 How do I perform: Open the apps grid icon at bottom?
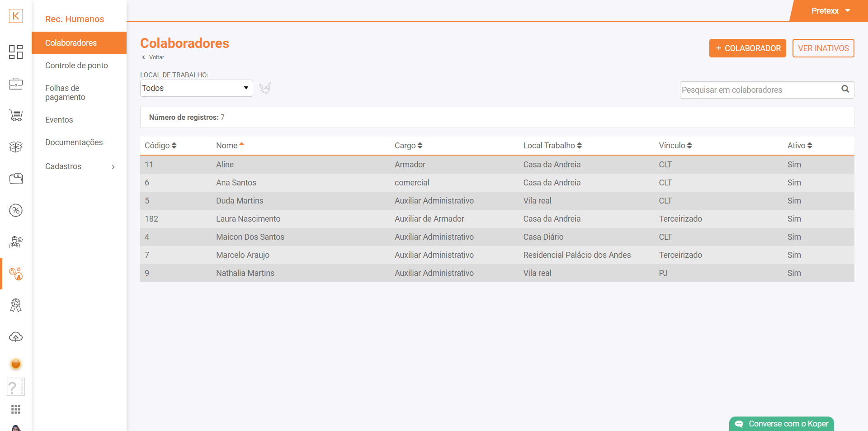click(x=16, y=409)
